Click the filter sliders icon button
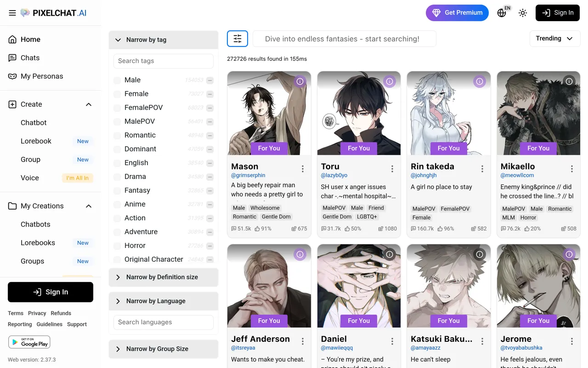The height and width of the screenshot is (368, 588). coord(237,39)
